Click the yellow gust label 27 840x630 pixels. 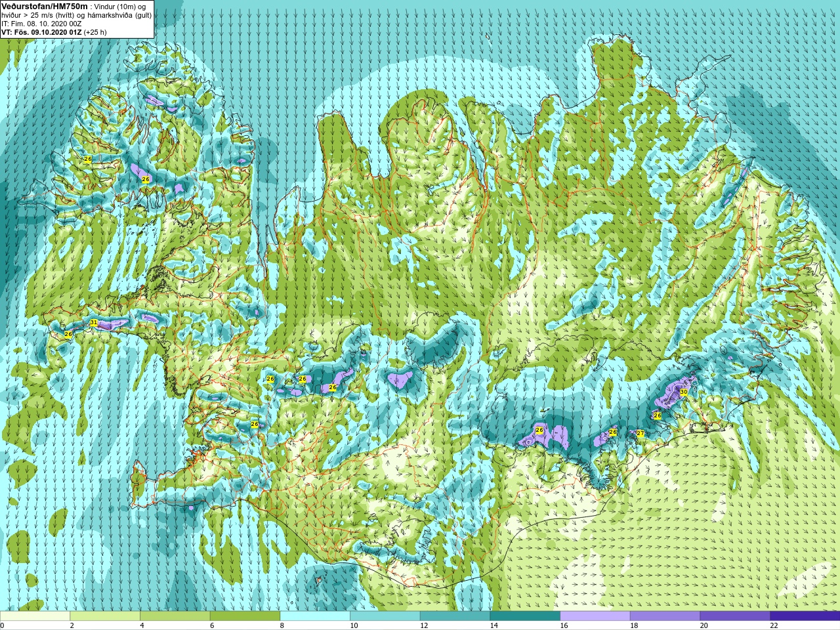[x=640, y=434]
